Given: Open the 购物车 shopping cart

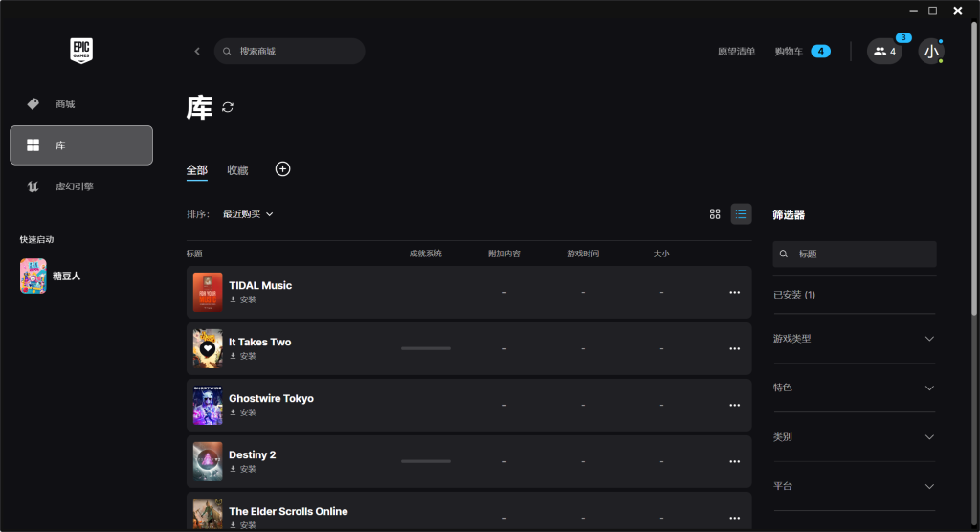Looking at the screenshot, I should pos(803,52).
